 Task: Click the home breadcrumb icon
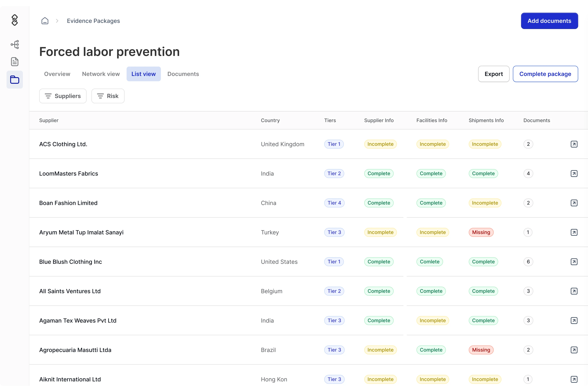tap(45, 21)
